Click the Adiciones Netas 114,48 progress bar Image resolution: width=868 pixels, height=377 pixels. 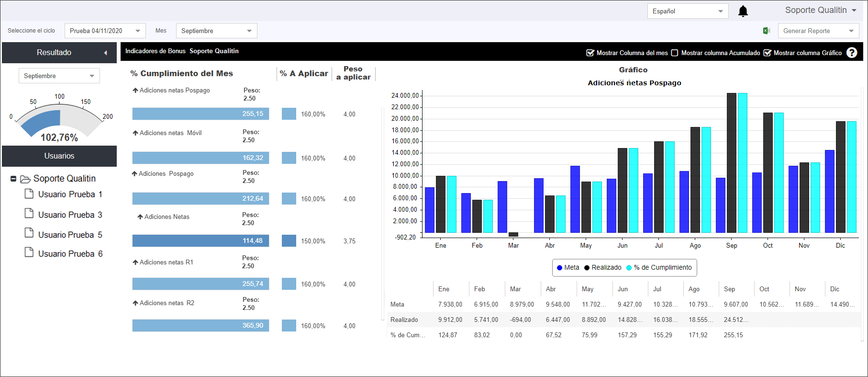point(200,240)
